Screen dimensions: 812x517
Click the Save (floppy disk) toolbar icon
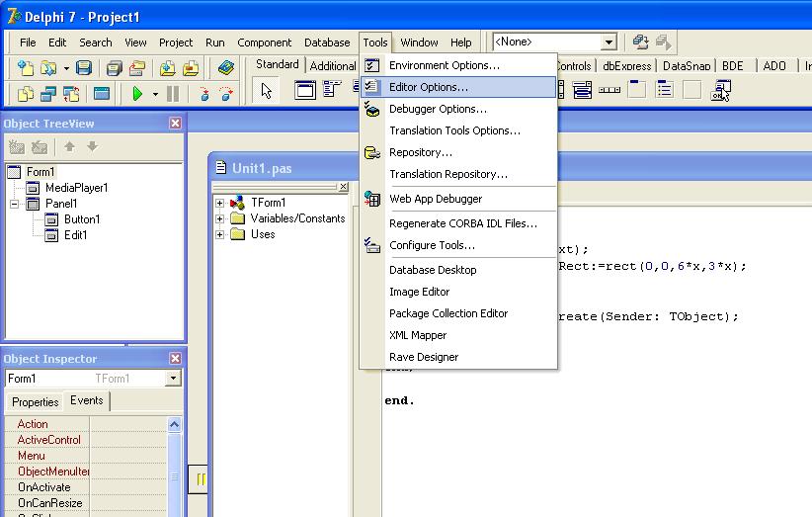84,68
